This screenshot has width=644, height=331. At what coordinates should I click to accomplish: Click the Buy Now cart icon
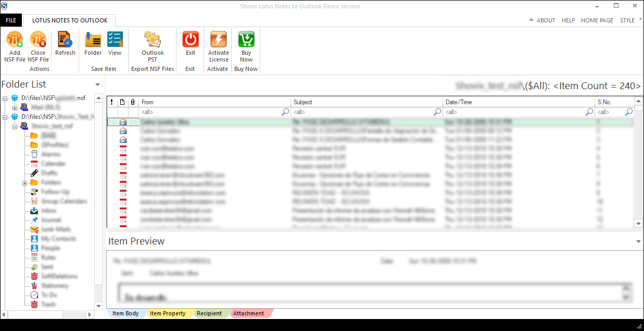tap(246, 40)
